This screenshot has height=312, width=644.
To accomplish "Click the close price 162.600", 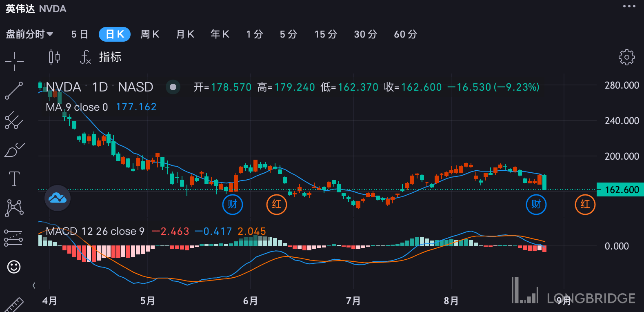I will pyautogui.click(x=422, y=87).
